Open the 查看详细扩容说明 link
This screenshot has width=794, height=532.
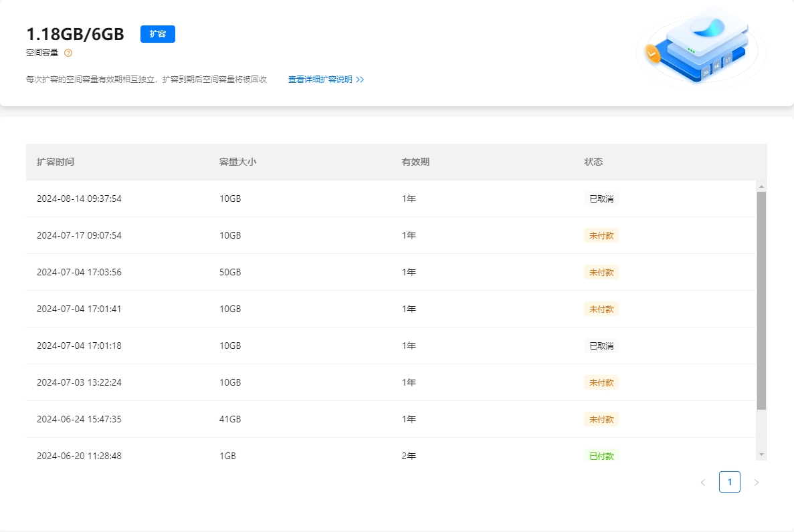(326, 80)
